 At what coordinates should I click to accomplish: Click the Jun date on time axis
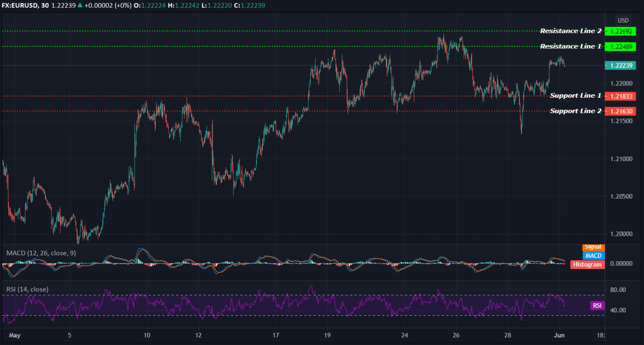(559, 336)
